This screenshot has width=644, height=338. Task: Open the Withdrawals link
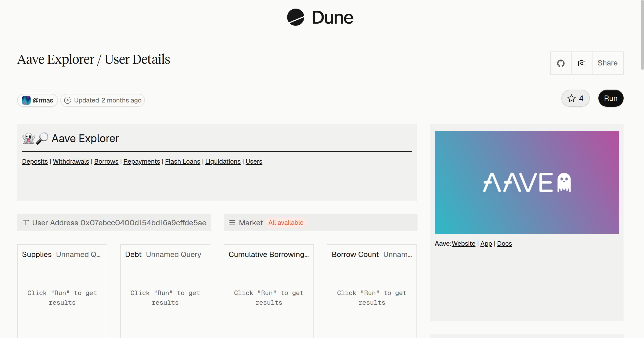coord(71,161)
